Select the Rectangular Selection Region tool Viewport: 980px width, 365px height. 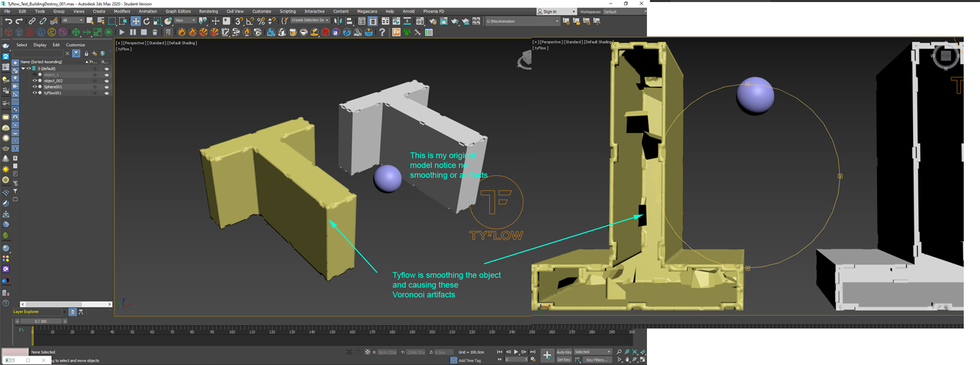pos(112,21)
